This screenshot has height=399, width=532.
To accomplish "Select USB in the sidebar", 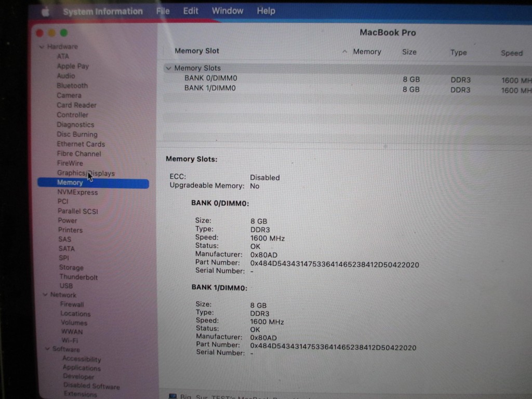I will click(x=66, y=286).
